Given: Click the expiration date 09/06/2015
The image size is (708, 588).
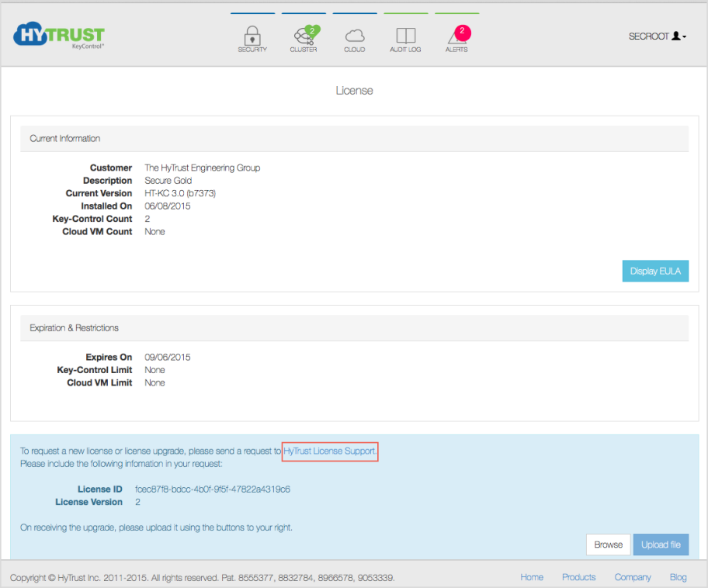Looking at the screenshot, I should tap(168, 358).
